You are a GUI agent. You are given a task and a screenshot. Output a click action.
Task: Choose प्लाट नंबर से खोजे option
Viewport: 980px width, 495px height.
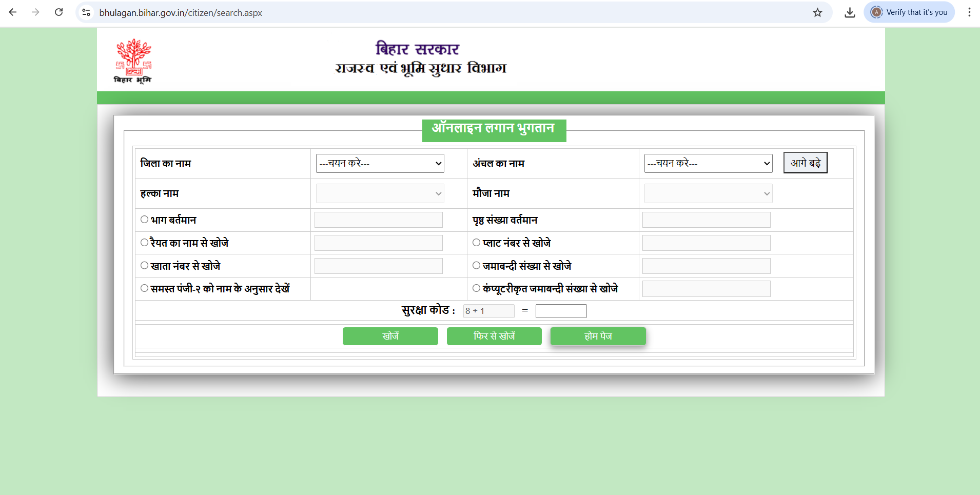click(476, 242)
